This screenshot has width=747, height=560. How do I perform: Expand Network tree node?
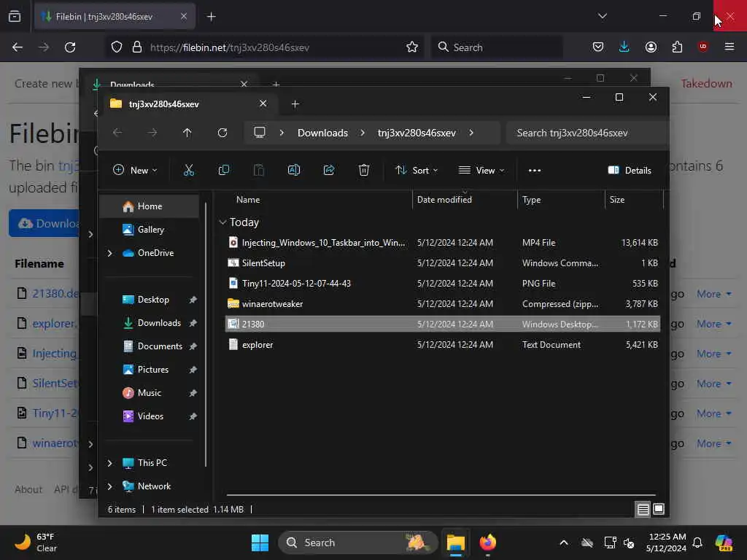[109, 486]
